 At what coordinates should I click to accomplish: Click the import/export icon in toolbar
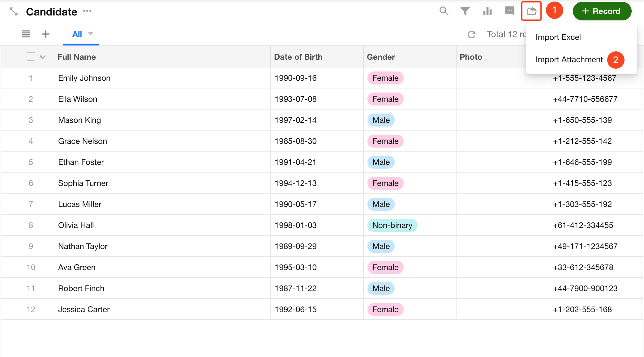[x=531, y=11]
